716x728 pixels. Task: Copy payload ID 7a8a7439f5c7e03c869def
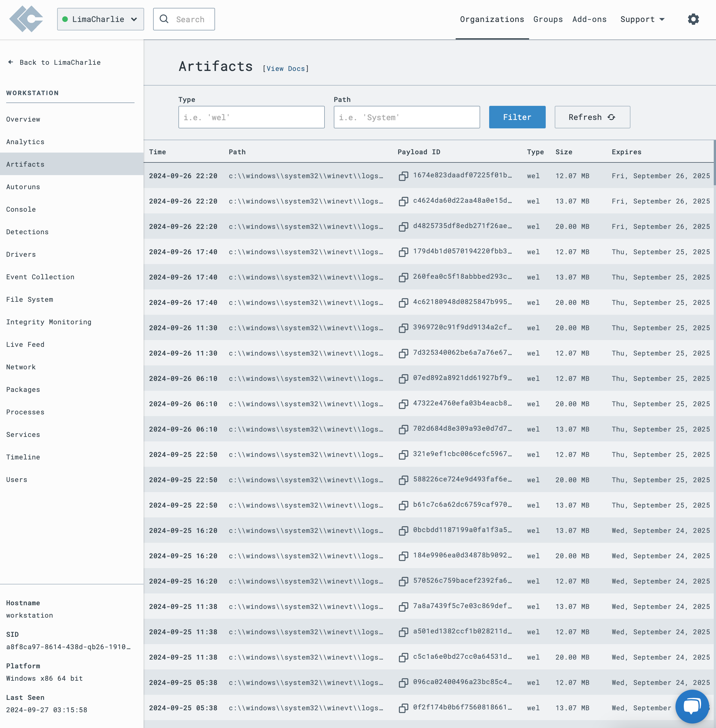(x=404, y=606)
